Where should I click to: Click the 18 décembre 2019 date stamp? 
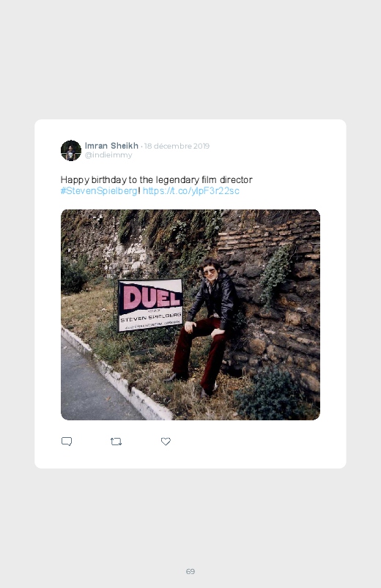coord(177,146)
